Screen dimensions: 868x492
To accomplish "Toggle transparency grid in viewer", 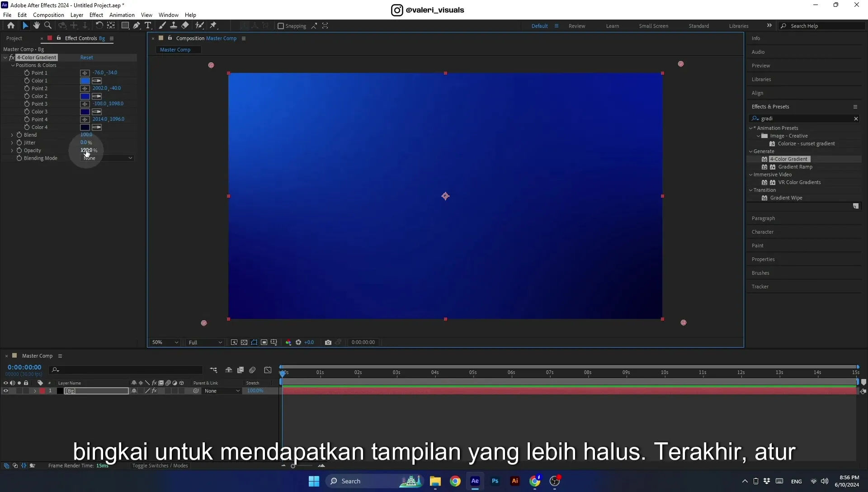I will pos(244,342).
